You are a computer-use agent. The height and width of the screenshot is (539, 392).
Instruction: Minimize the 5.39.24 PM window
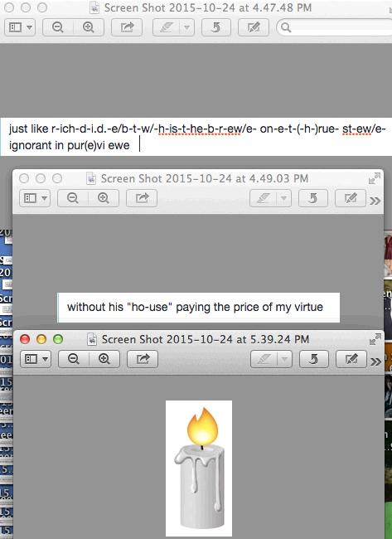pyautogui.click(x=41, y=339)
